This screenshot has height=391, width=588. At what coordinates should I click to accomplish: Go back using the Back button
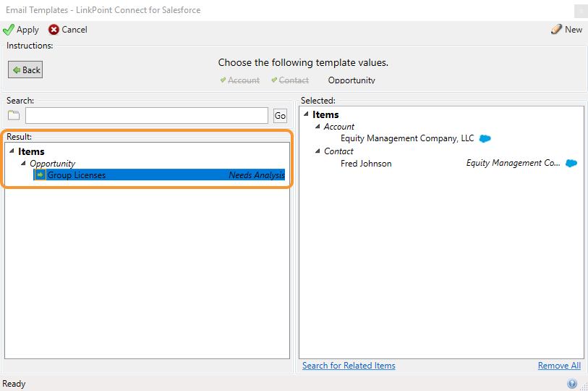[25, 70]
